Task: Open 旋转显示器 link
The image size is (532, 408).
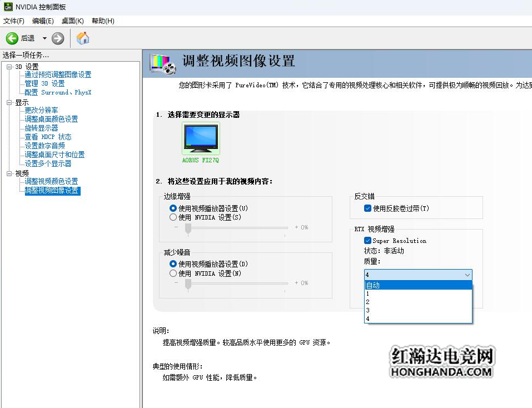Action: [x=41, y=128]
